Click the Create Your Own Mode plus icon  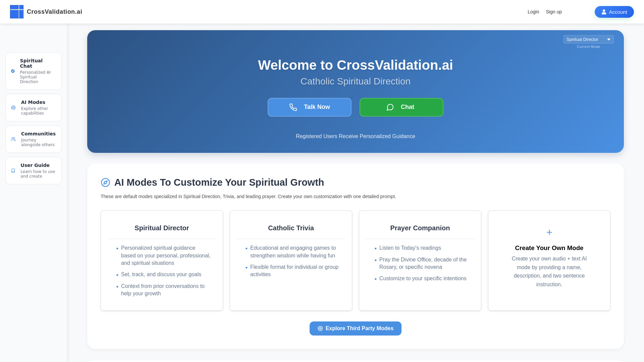tap(549, 232)
